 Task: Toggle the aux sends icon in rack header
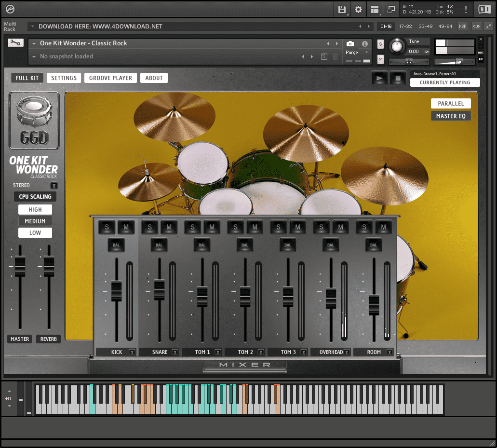476,27
